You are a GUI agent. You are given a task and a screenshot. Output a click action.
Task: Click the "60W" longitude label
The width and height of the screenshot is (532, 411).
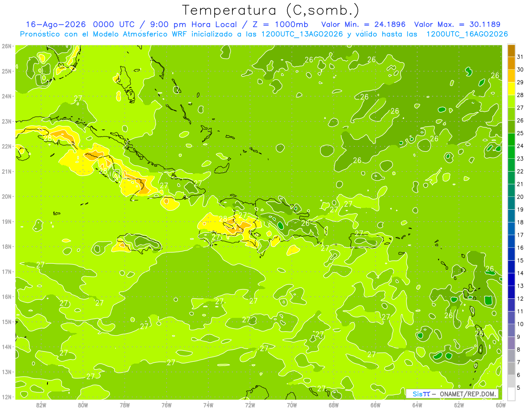(x=501, y=404)
